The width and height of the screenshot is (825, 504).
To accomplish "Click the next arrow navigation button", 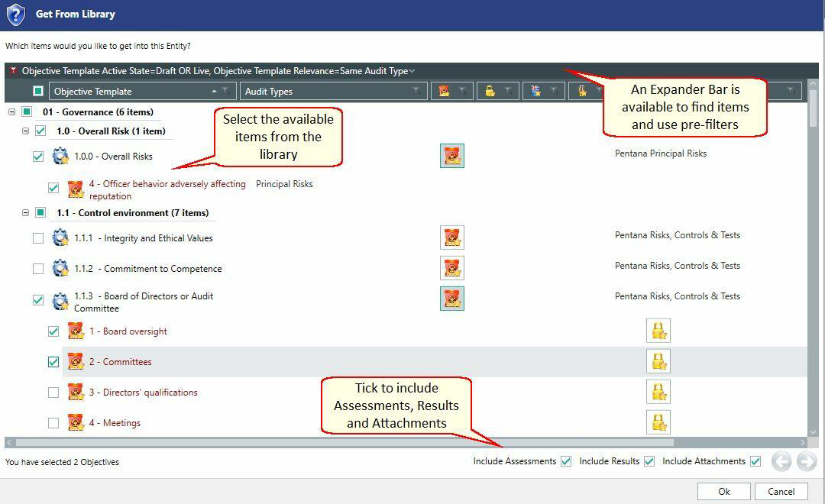I will pos(807,461).
